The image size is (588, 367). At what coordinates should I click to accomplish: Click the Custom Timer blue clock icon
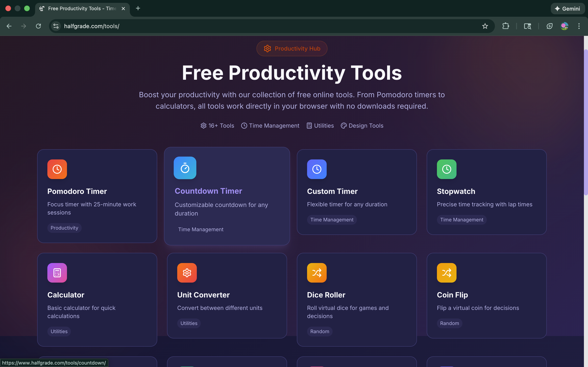point(317,169)
